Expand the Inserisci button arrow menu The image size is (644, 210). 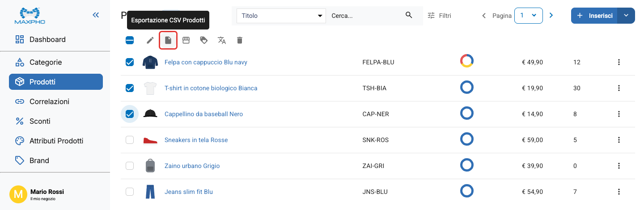click(626, 16)
